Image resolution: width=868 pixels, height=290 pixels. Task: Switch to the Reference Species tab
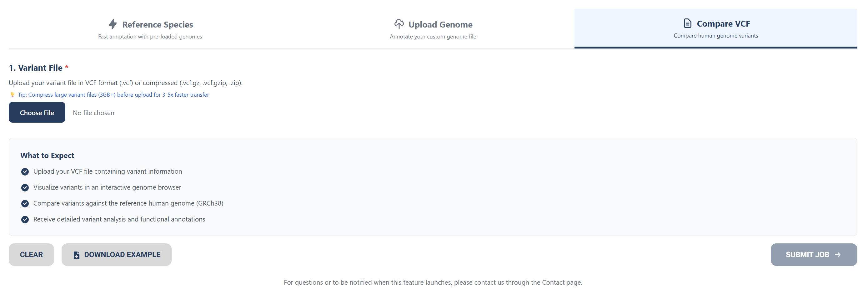[150, 29]
